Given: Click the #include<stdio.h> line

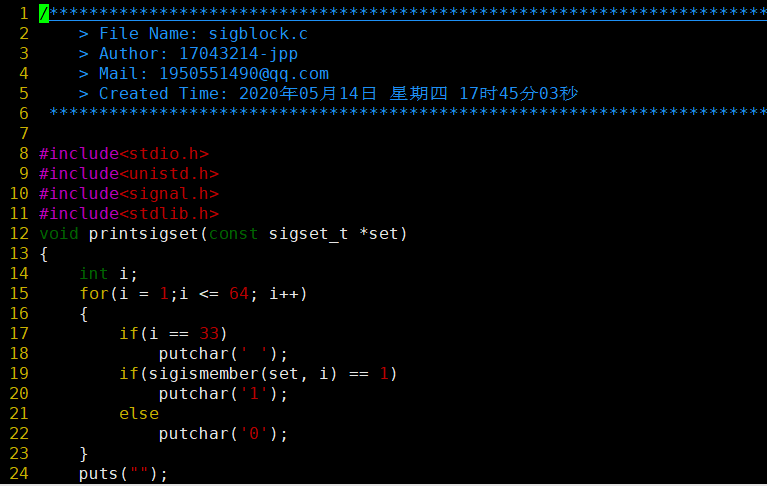Looking at the screenshot, I should click(x=124, y=154).
